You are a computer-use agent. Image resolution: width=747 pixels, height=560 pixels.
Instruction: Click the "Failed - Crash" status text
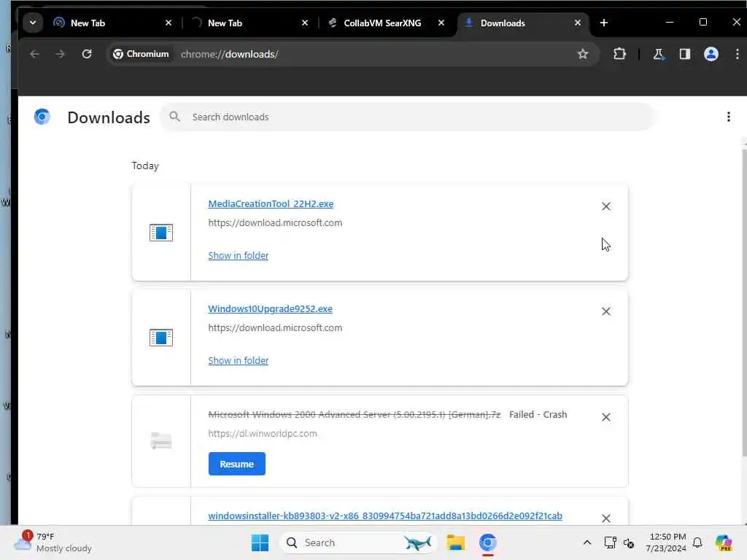tap(538, 415)
